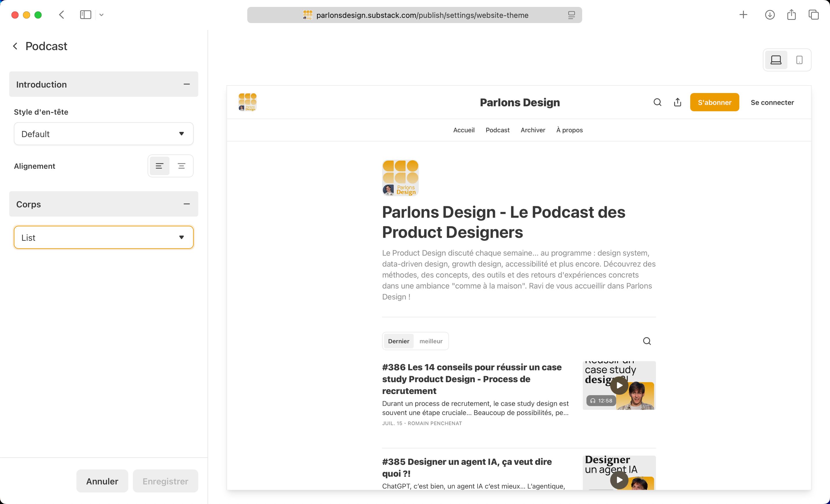Open the tab group chevron next to the sidebar icon
The width and height of the screenshot is (830, 504).
coord(101,15)
